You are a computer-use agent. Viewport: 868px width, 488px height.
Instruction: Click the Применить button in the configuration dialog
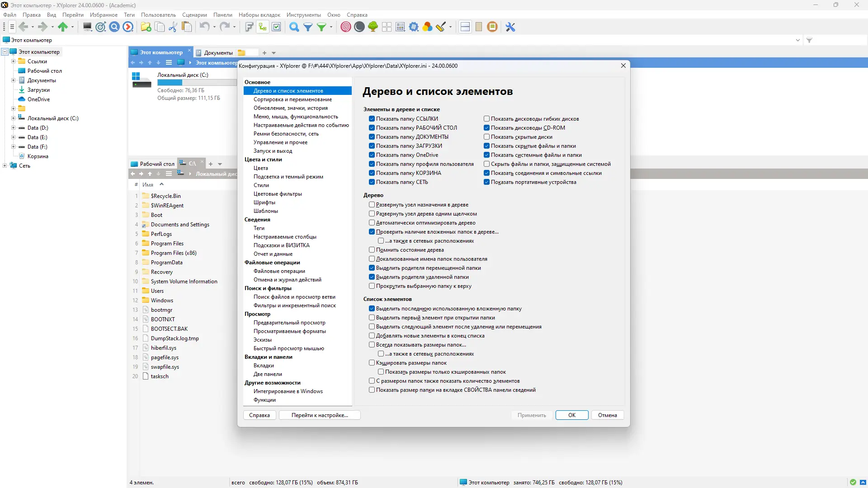[x=531, y=415]
